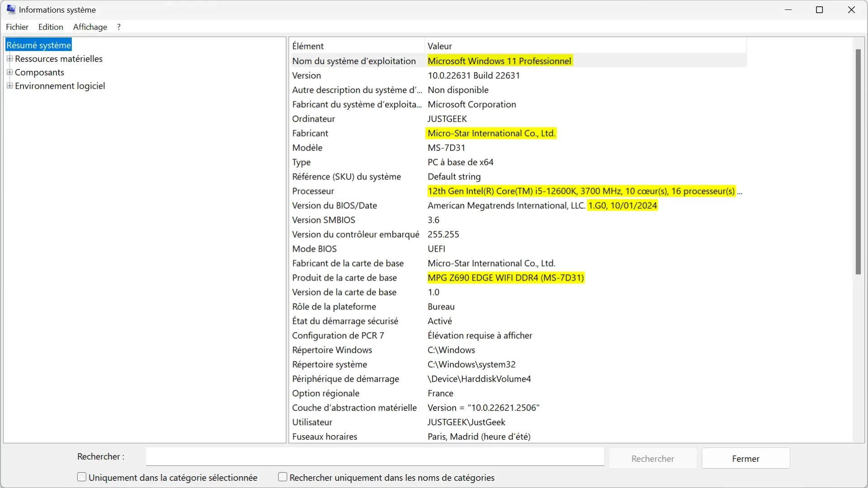Click the Informations système title bar icon
The image size is (868, 488).
[x=11, y=9]
